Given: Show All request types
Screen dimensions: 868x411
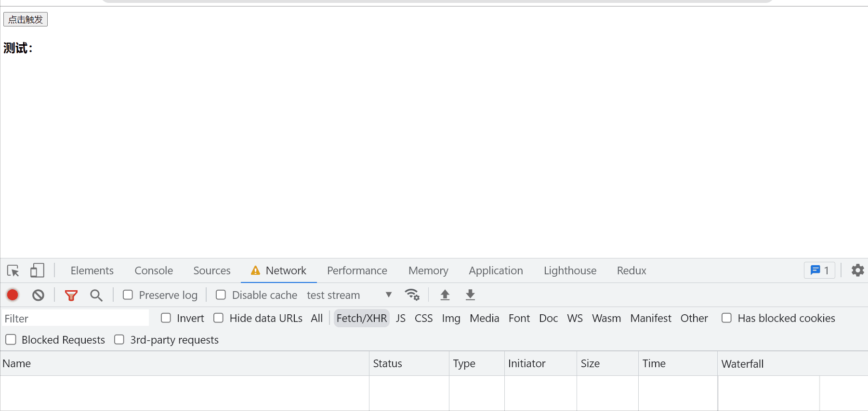Looking at the screenshot, I should click(316, 318).
